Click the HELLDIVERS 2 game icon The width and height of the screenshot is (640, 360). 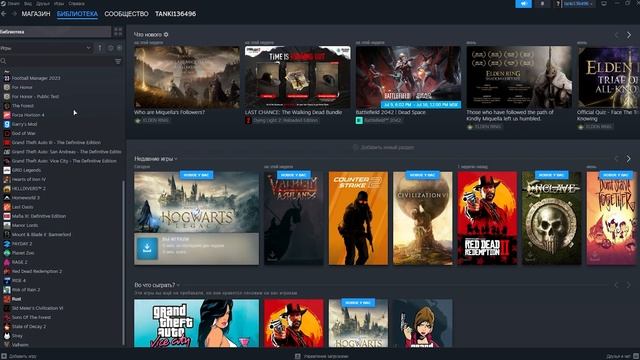pyautogui.click(x=7, y=189)
